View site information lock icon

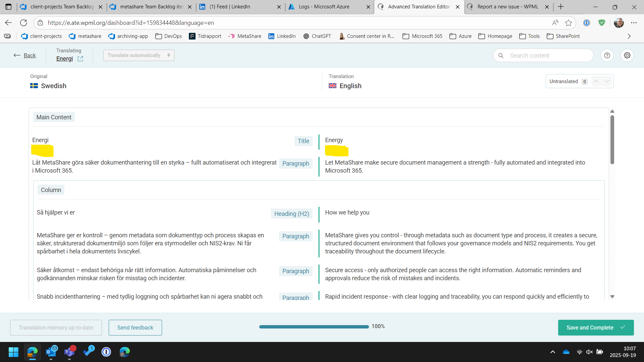pyautogui.click(x=40, y=23)
